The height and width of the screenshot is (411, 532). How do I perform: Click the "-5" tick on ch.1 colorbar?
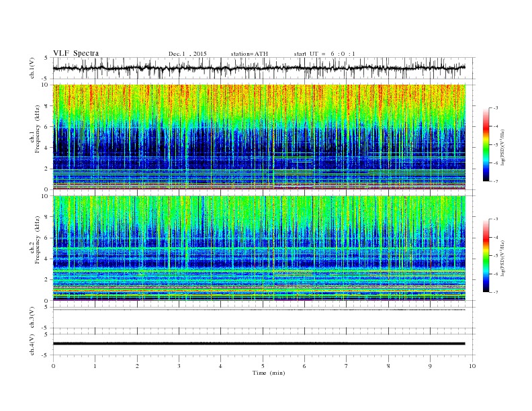(496, 145)
